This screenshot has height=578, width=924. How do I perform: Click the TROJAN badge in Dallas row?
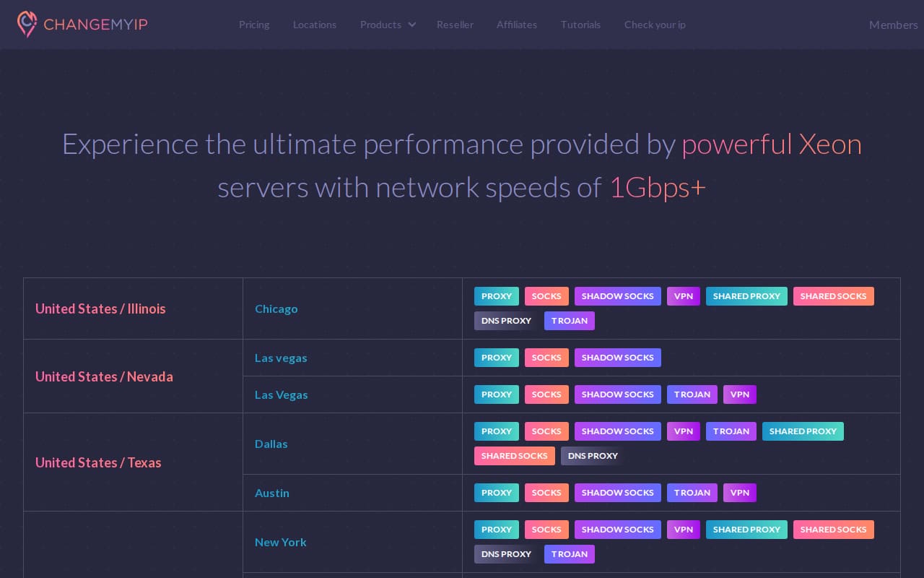pos(731,431)
